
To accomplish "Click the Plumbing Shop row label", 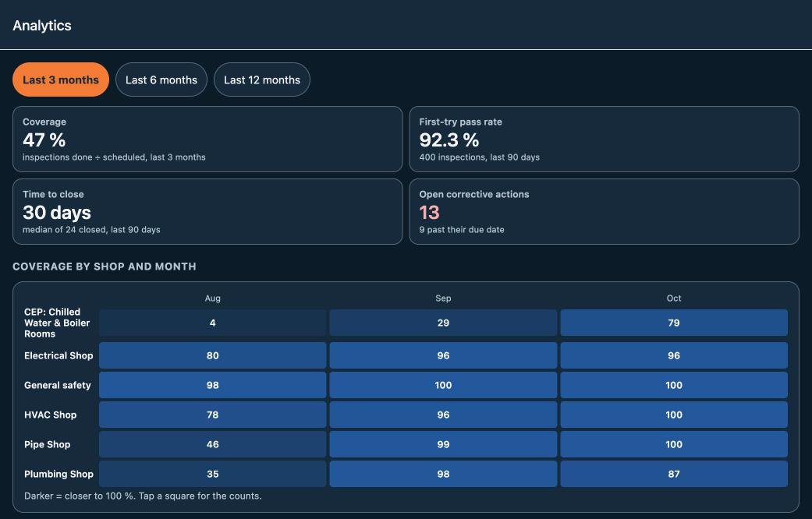I will 59,474.
